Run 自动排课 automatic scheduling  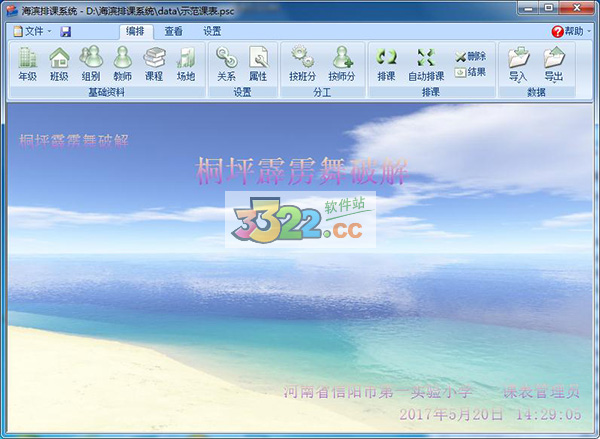[x=426, y=64]
